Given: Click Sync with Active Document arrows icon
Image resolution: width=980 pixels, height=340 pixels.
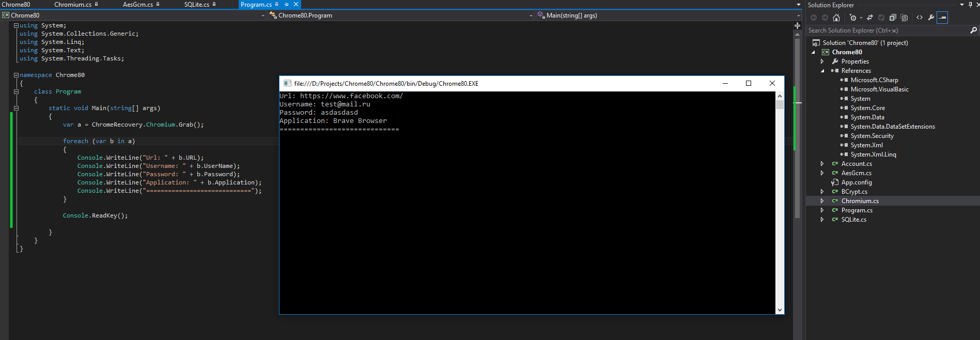Looking at the screenshot, I should pos(870,18).
